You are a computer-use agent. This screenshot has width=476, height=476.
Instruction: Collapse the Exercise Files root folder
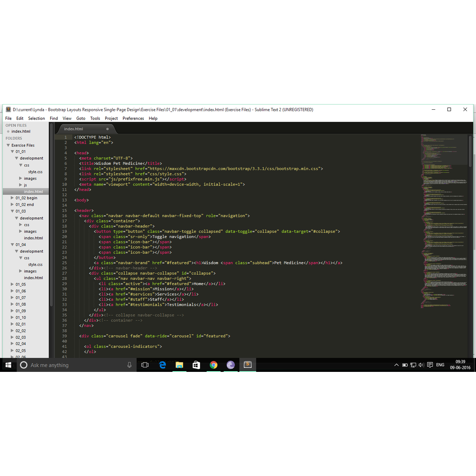click(x=8, y=145)
